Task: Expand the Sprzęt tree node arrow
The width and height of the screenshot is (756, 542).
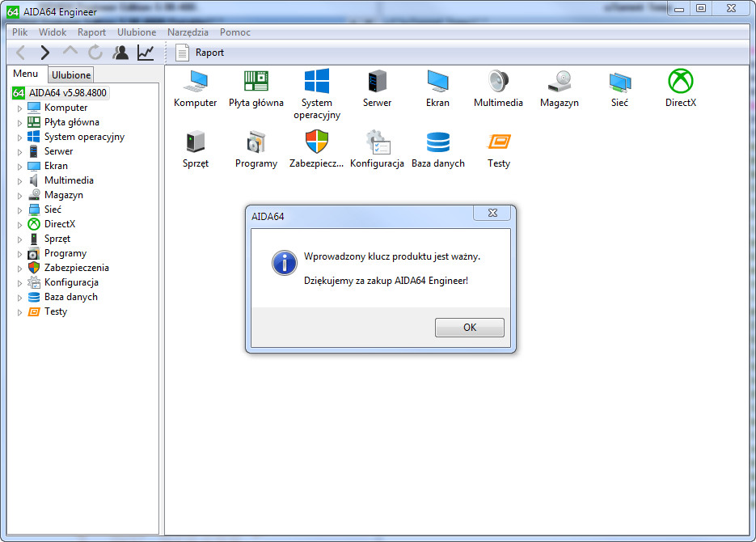Action: click(x=19, y=239)
